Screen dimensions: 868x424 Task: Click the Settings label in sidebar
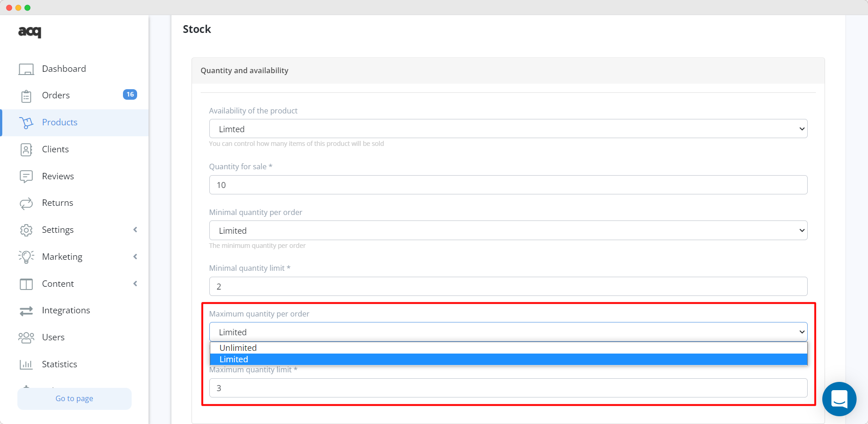click(x=58, y=230)
